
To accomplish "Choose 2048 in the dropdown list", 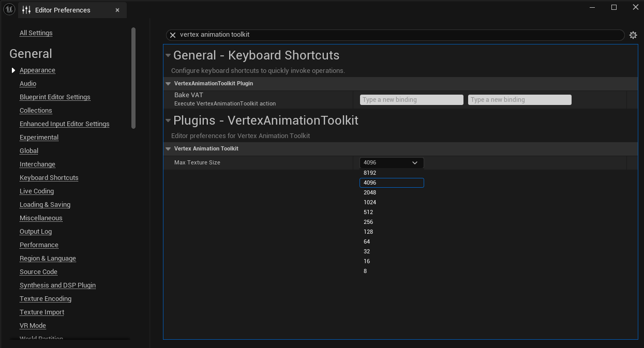I will [x=392, y=192].
